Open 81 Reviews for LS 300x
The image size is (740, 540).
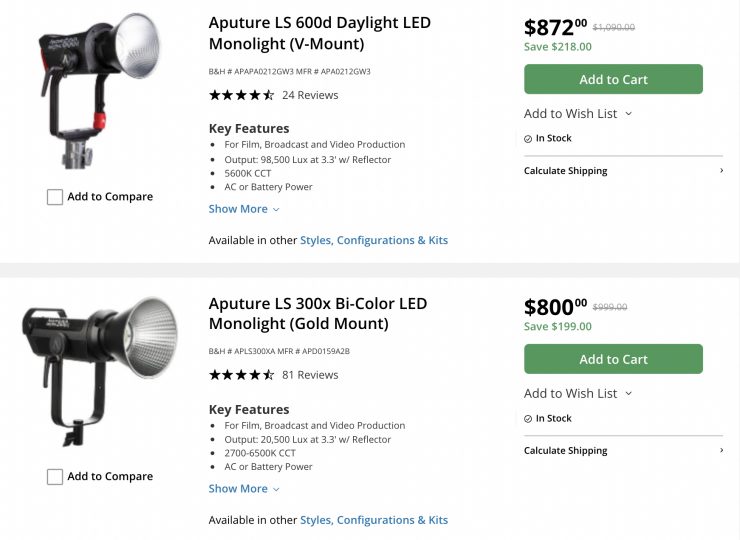pos(310,375)
